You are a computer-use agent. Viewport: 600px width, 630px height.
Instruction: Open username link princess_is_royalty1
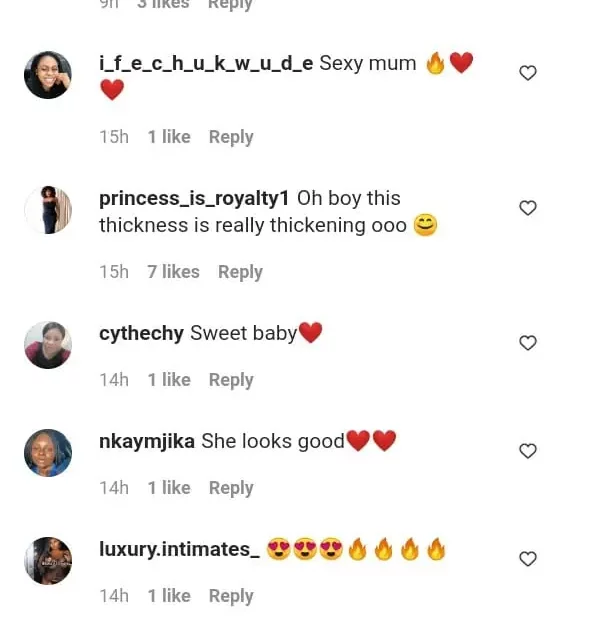point(194,198)
